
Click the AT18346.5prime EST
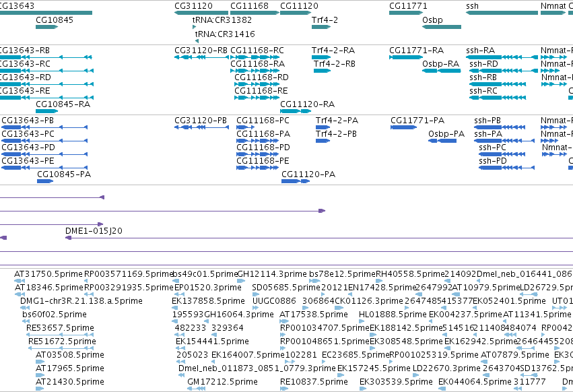click(x=20, y=294)
